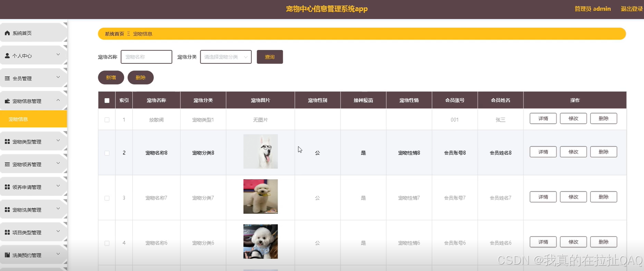Expand the 个人中心 menu chevron

(58, 55)
